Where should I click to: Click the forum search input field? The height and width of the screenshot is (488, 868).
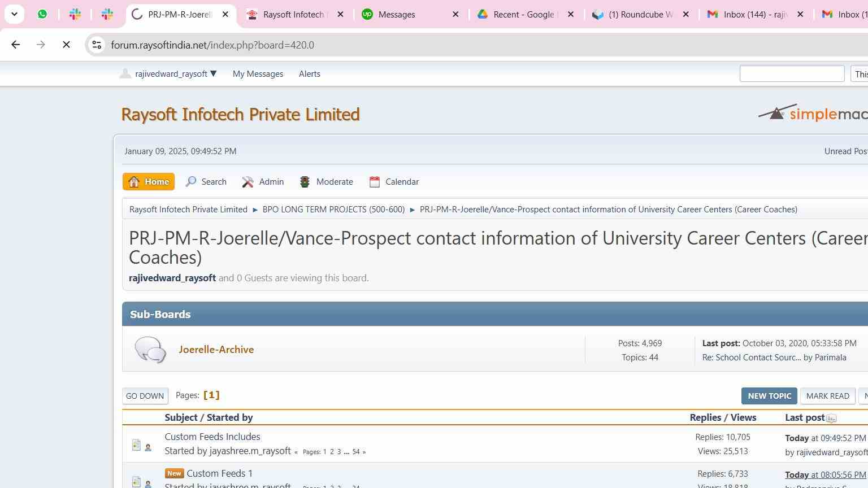click(x=792, y=73)
